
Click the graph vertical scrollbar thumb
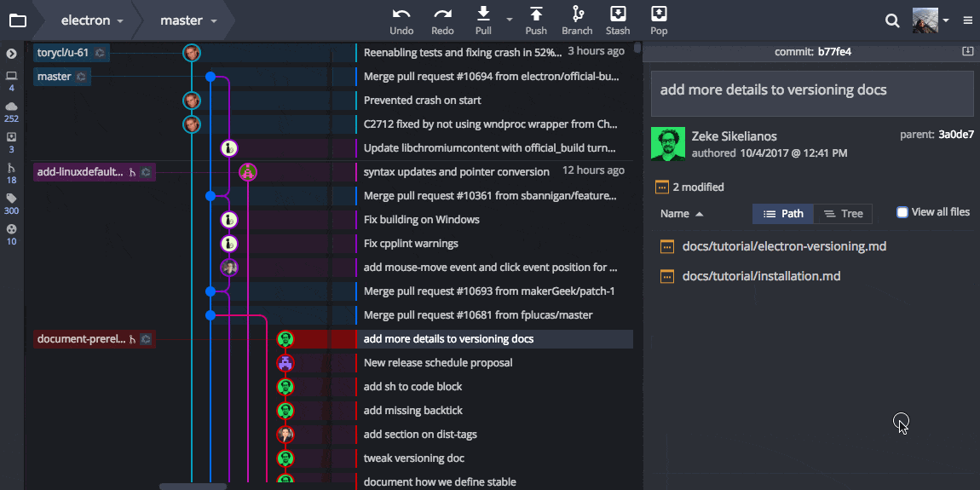[637, 48]
